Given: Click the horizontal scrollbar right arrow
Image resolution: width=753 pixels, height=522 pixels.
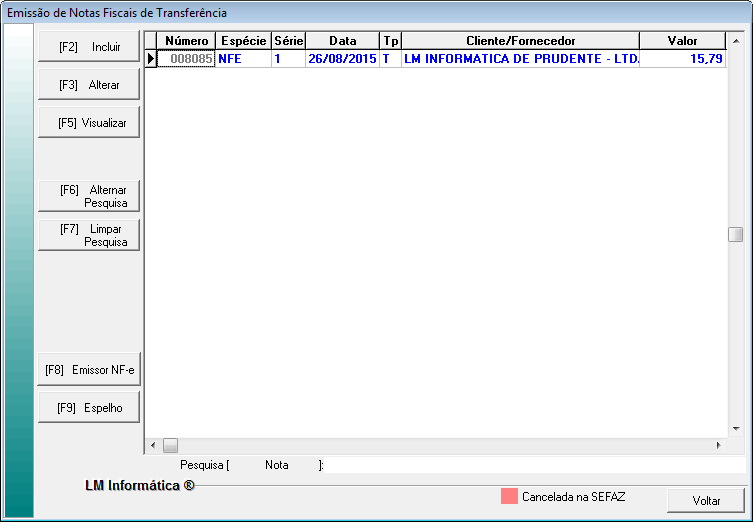Looking at the screenshot, I should (718, 445).
